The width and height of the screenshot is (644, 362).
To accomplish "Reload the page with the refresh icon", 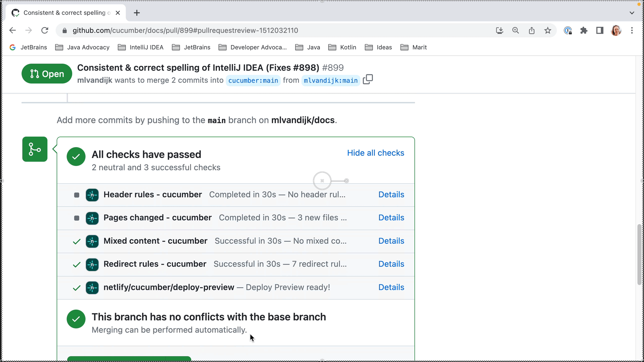I will [45, 30].
